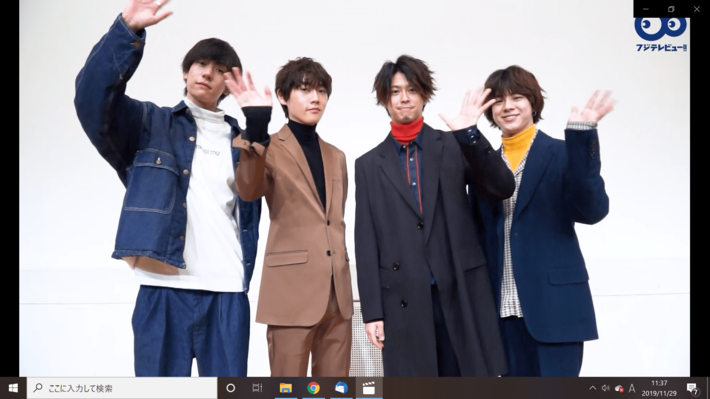Click the フジテレビュー!! logo watermark
Viewport: 710px width, 399px height.
click(x=661, y=35)
